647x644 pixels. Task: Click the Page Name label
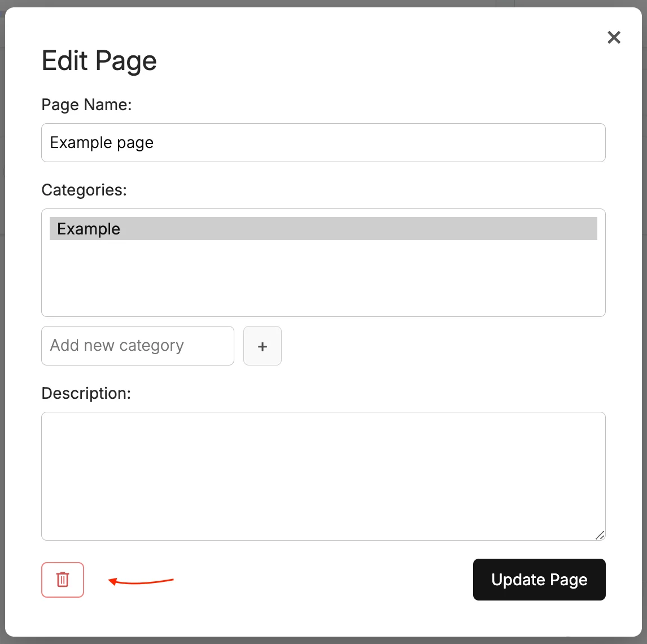(86, 105)
